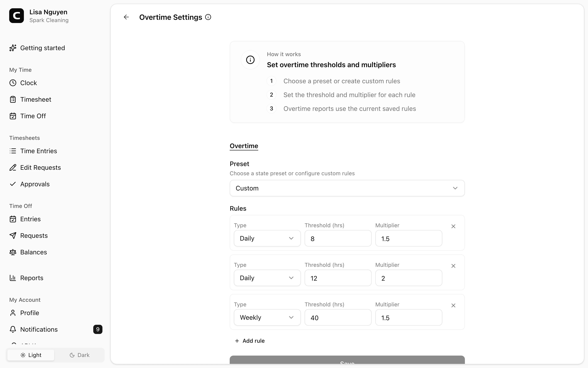Open Type dropdown for threshold 12 rule
This screenshot has height=368, width=588.
pyautogui.click(x=267, y=278)
